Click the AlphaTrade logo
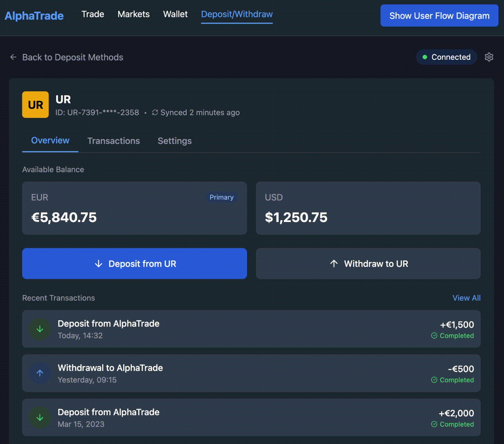The height and width of the screenshot is (444, 504). tap(34, 16)
